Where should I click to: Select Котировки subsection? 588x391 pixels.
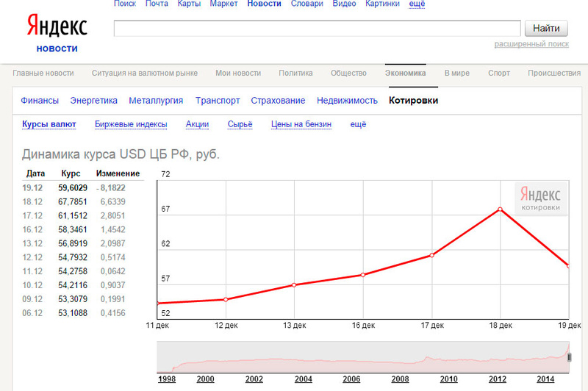pyautogui.click(x=413, y=101)
